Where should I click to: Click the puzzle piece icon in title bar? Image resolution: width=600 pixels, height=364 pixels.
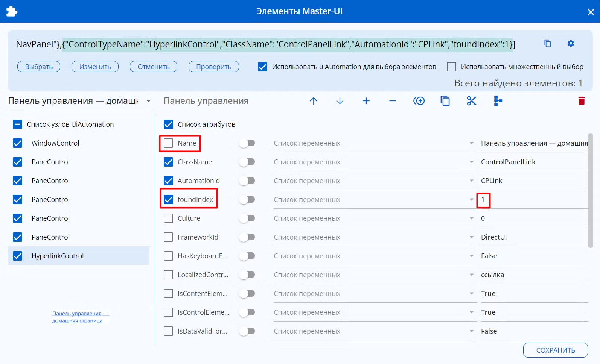[12, 11]
